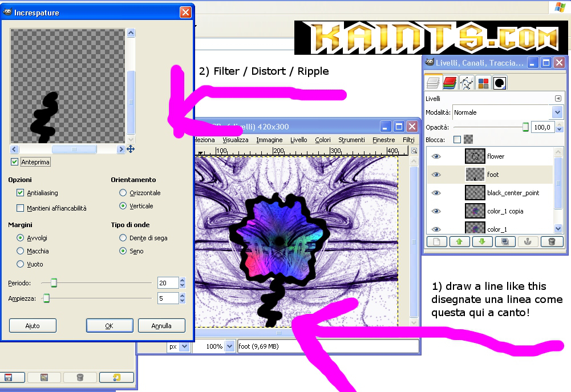
Task: Select the black_center_point layer thumbnail
Action: click(x=475, y=193)
